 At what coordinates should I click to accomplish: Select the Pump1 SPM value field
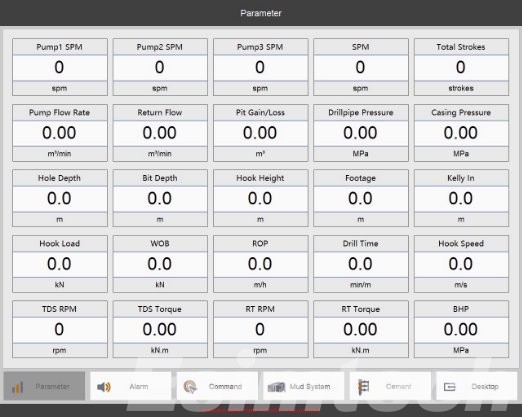click(x=60, y=68)
